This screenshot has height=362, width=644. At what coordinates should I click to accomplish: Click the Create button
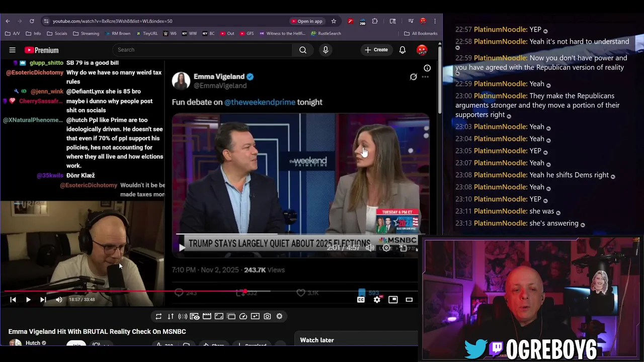376,50
